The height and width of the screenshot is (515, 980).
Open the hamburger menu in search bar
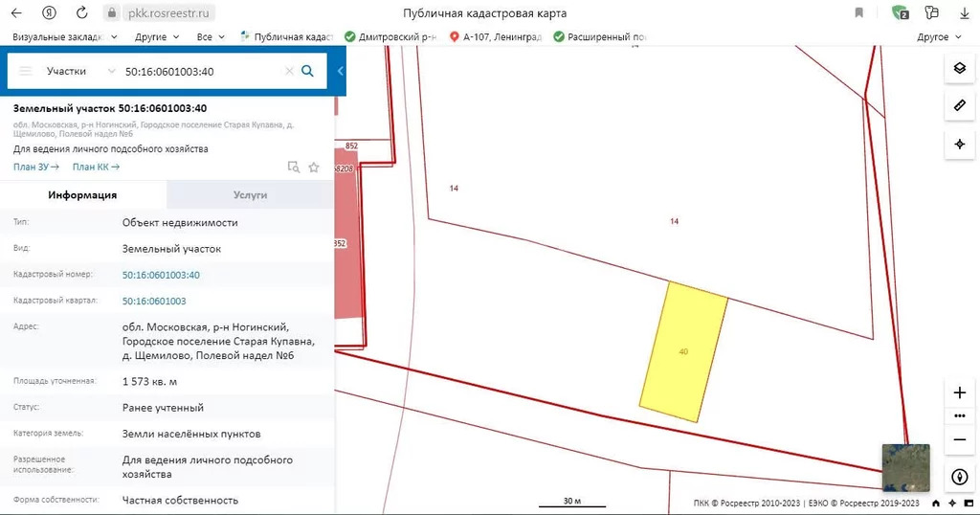coord(26,71)
